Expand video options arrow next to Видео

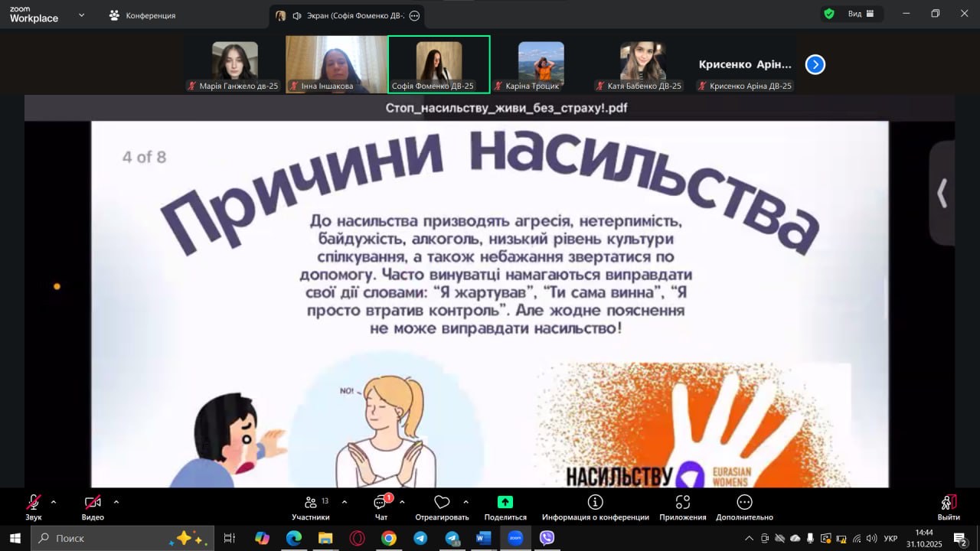click(x=116, y=502)
